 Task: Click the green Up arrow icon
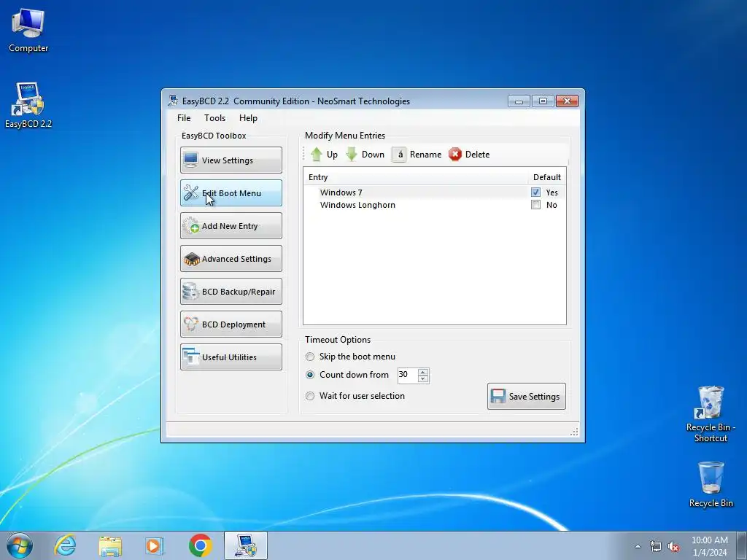pos(317,155)
